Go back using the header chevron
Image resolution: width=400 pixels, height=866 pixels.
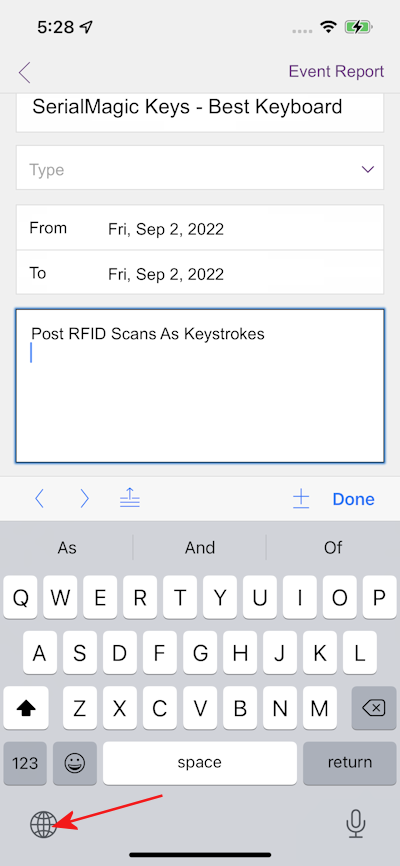pos(24,72)
